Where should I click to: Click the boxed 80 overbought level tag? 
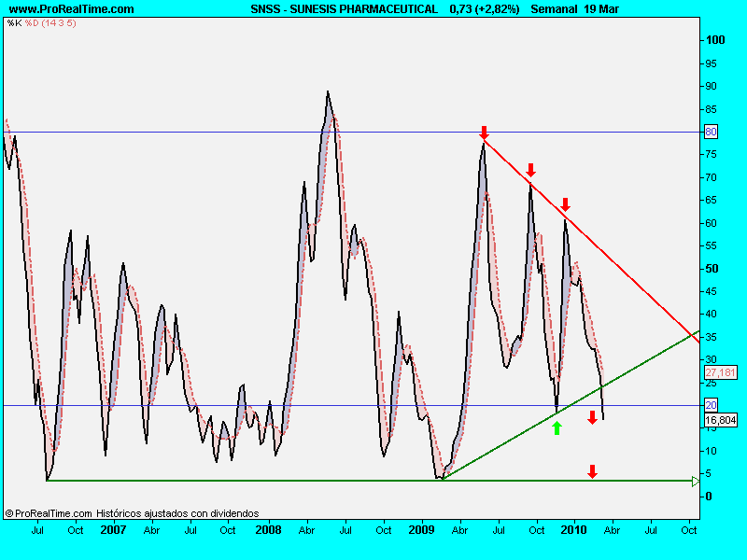(711, 132)
